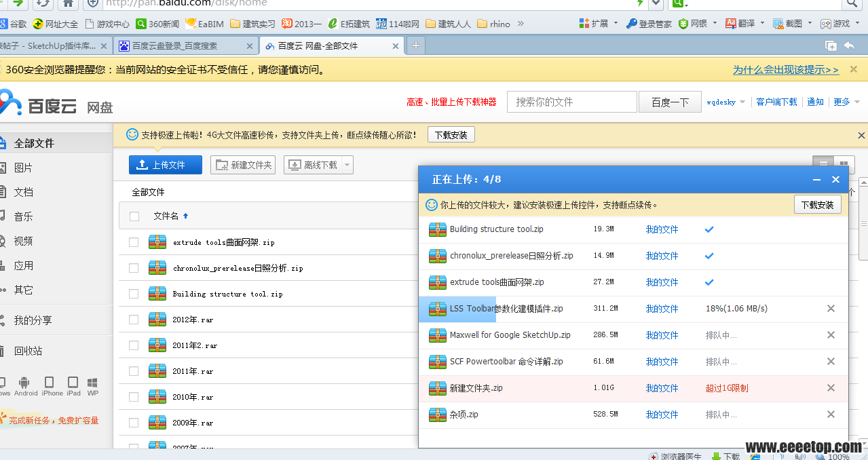Open the wqdesky account dropdown
The width and height of the screenshot is (868, 460).
tap(725, 102)
